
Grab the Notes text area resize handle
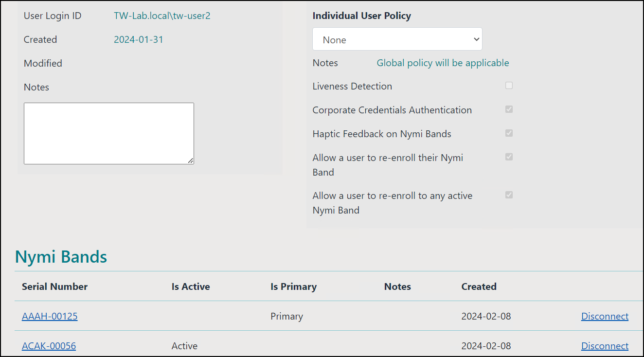(190, 161)
